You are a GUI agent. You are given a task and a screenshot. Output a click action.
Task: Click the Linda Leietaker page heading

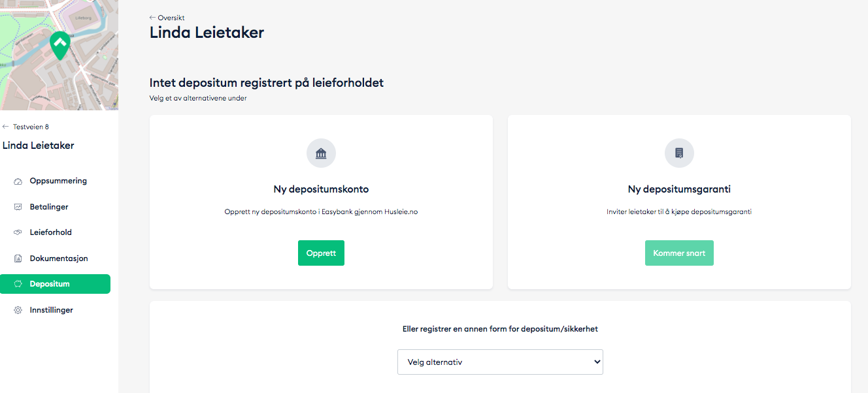(x=207, y=33)
